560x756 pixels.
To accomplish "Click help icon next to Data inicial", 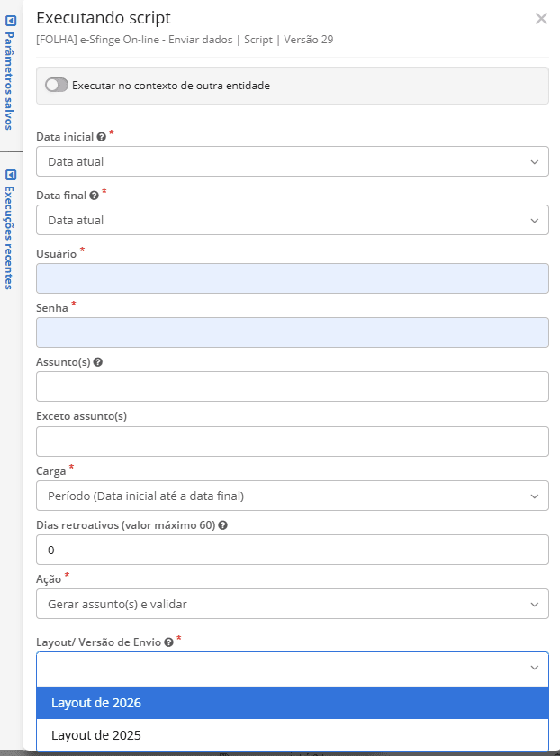I will [x=101, y=136].
